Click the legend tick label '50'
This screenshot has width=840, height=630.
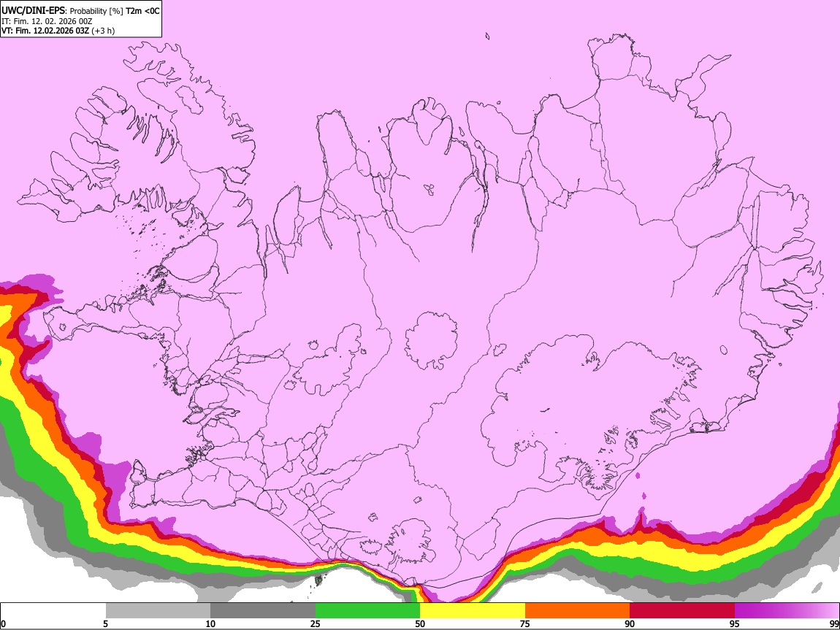[x=420, y=623]
